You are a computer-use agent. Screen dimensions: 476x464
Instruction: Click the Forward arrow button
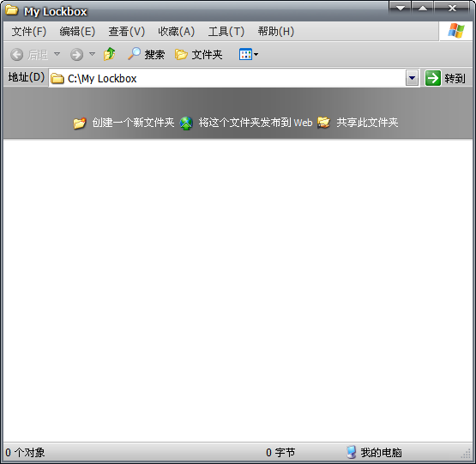[76, 55]
